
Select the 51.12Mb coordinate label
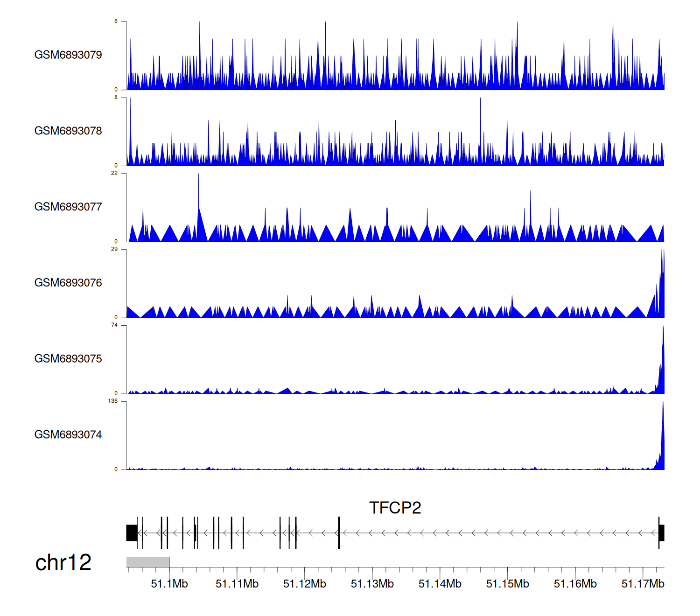click(x=305, y=584)
